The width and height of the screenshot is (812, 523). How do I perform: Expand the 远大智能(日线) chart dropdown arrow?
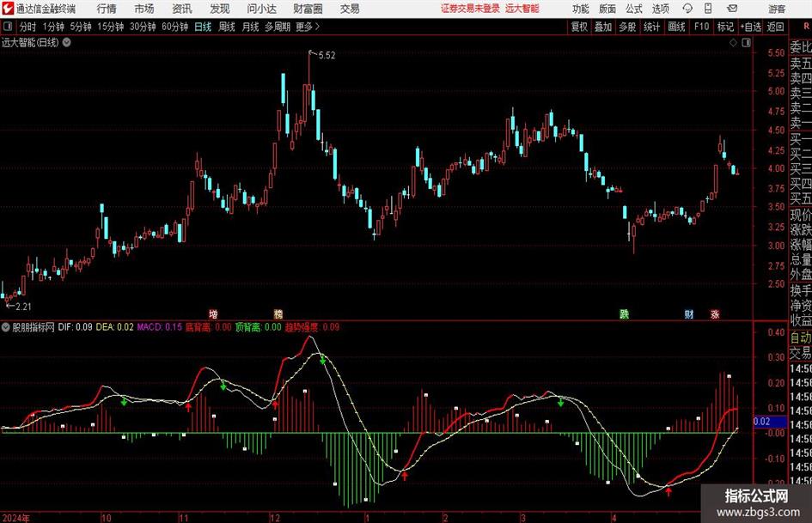(x=67, y=42)
